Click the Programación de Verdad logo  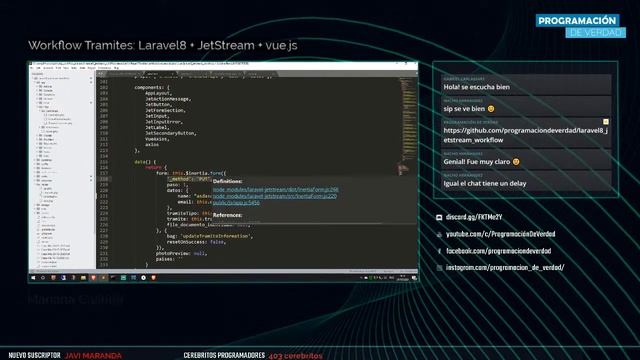[x=581, y=26]
